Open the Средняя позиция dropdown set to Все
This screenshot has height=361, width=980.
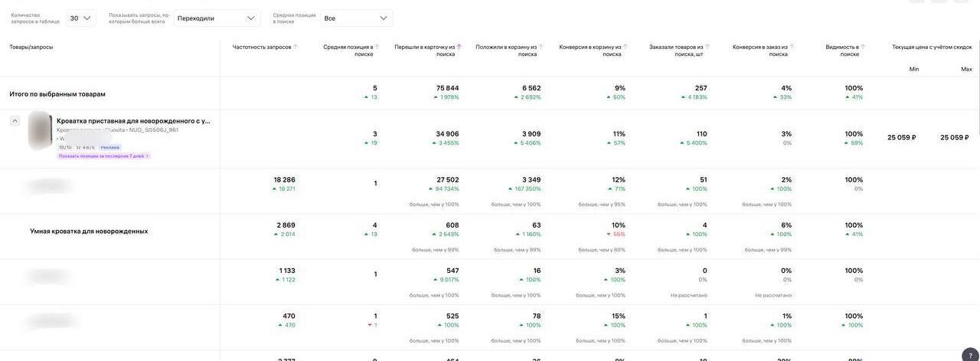[x=356, y=18]
